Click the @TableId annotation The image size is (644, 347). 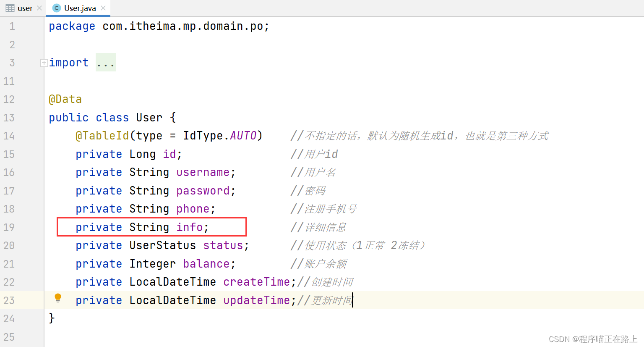(x=102, y=136)
